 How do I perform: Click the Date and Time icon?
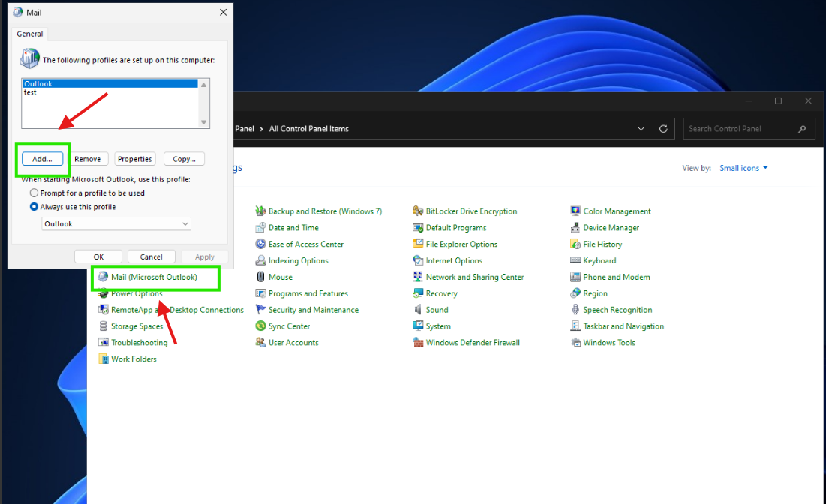pos(260,227)
